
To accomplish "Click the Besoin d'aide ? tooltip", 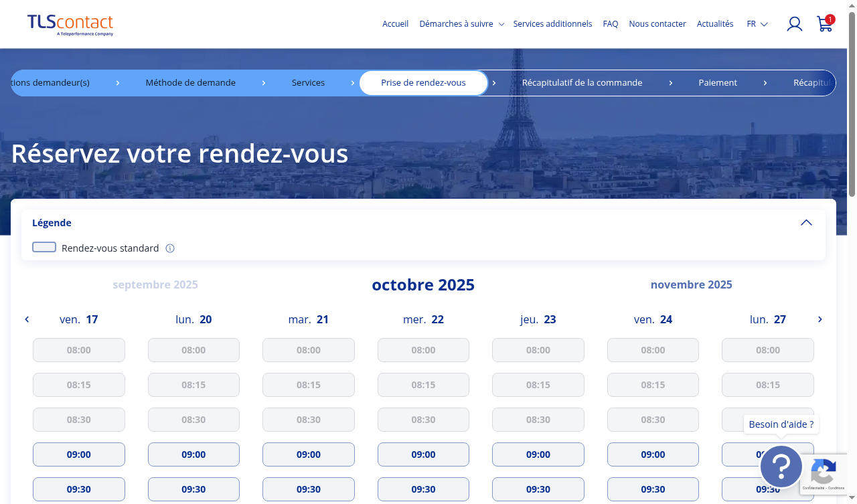I will (781, 424).
